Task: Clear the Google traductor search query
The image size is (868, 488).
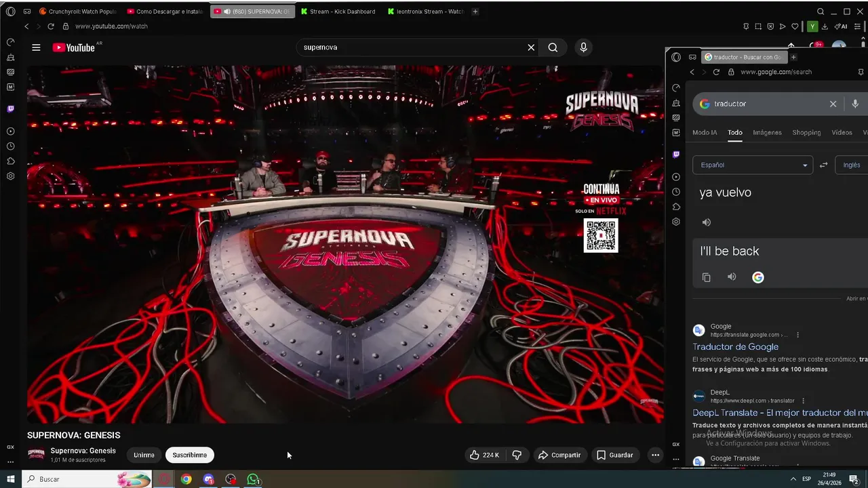Action: [833, 104]
